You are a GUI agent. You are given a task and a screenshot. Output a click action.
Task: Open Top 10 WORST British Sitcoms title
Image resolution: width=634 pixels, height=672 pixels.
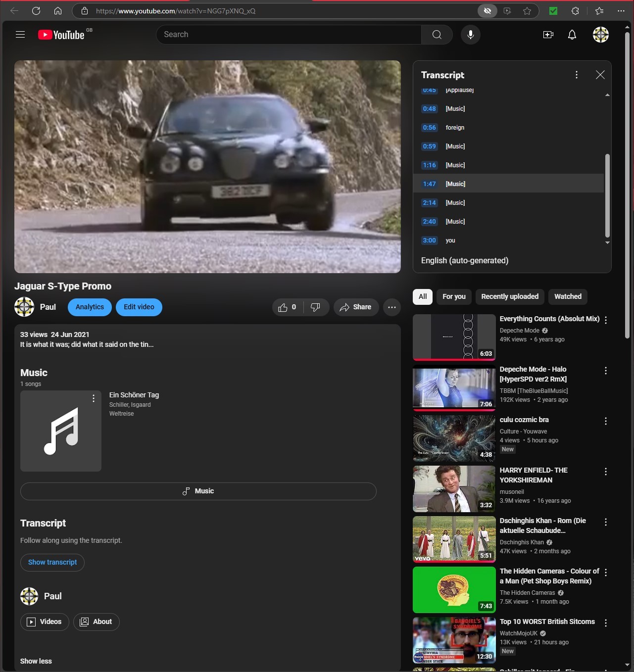[547, 622]
